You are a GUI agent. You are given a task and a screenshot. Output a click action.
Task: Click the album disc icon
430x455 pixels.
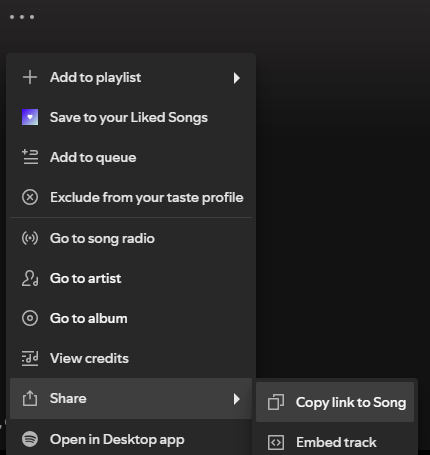[30, 318]
